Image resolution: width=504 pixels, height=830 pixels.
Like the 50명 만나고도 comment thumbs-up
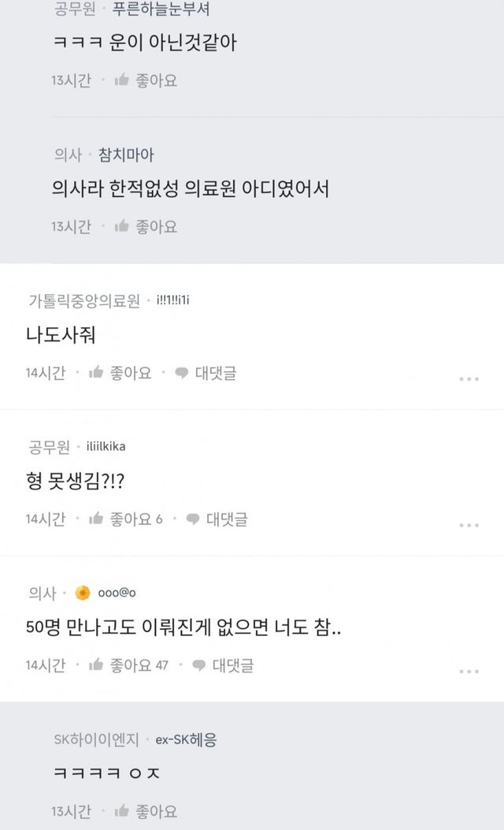click(97, 665)
